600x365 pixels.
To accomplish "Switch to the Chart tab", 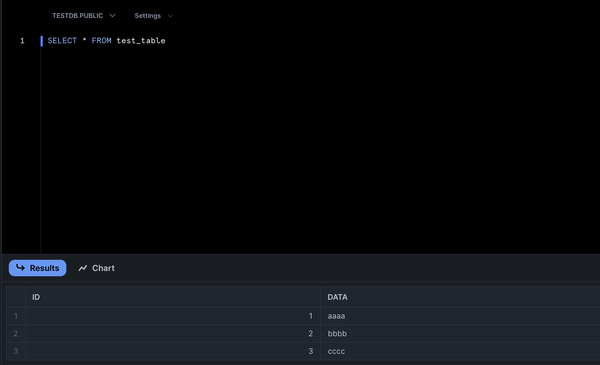I will click(x=96, y=268).
